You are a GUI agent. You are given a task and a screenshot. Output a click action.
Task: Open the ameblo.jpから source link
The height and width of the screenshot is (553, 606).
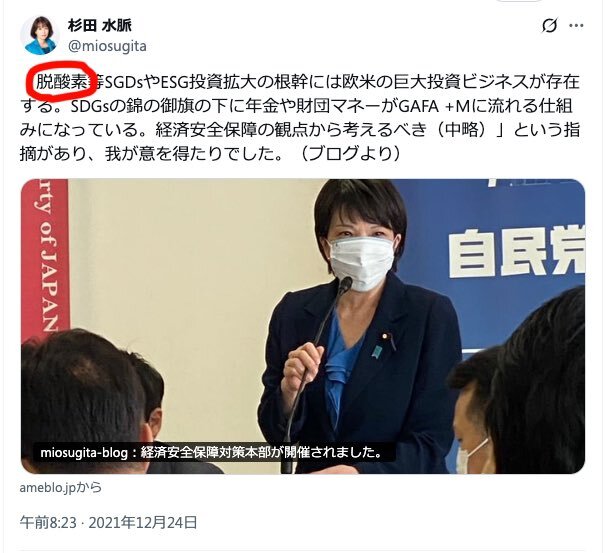coord(61,488)
